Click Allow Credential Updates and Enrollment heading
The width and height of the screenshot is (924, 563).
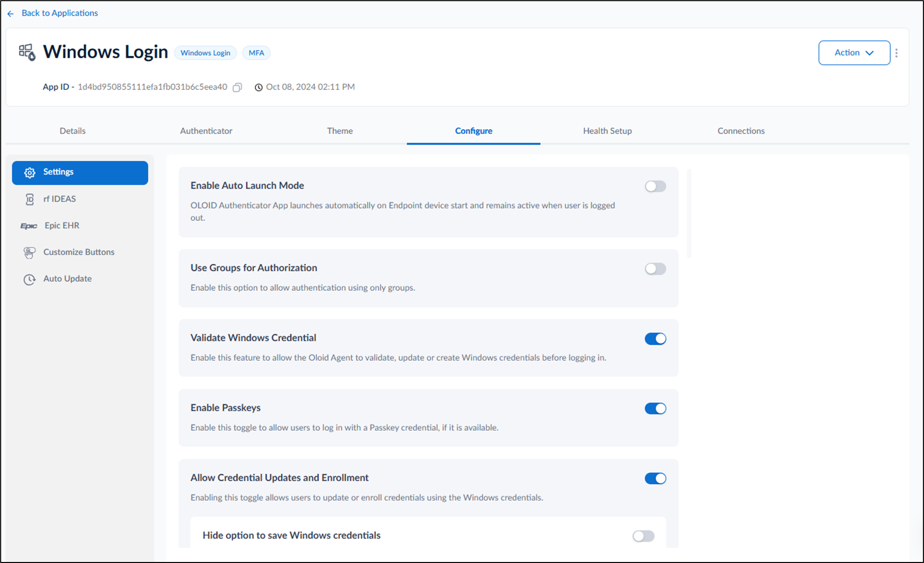coord(279,478)
